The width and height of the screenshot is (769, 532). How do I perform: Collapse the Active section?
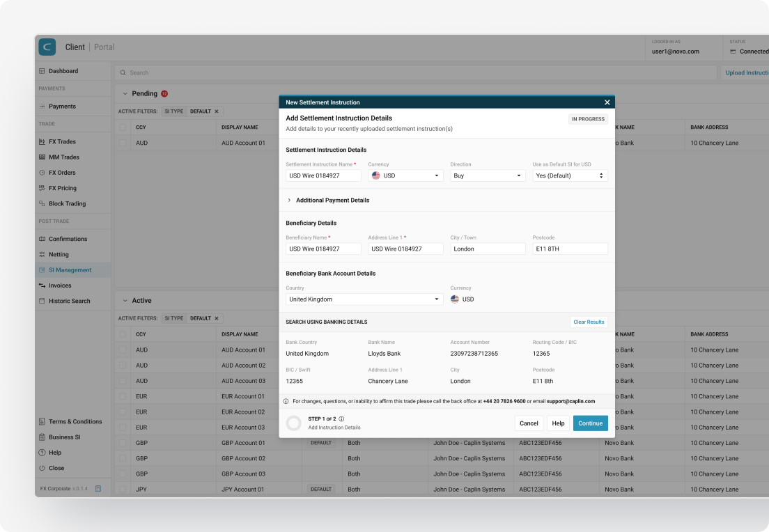point(125,301)
